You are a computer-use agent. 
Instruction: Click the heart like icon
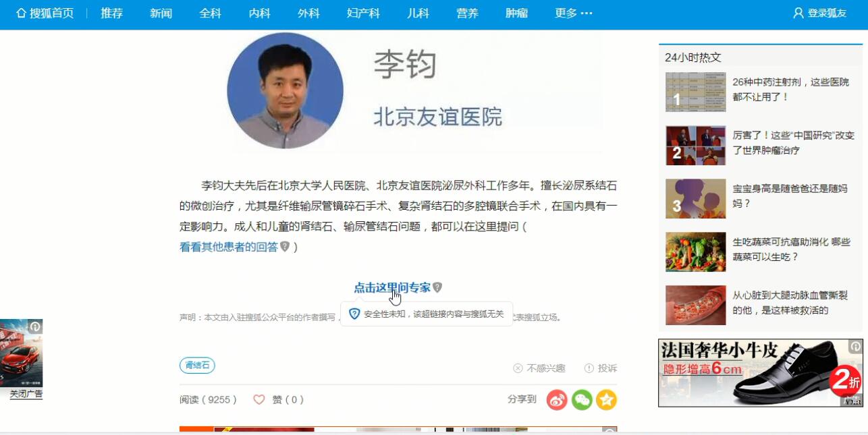click(x=259, y=400)
